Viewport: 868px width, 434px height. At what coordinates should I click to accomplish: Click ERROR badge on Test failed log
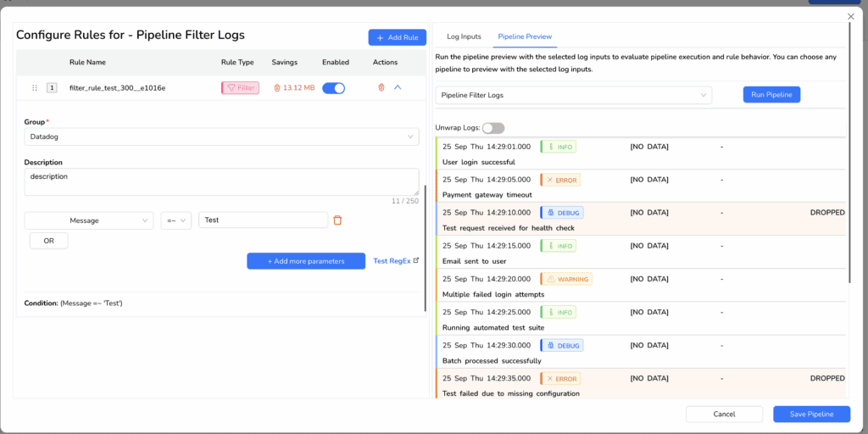click(x=560, y=379)
